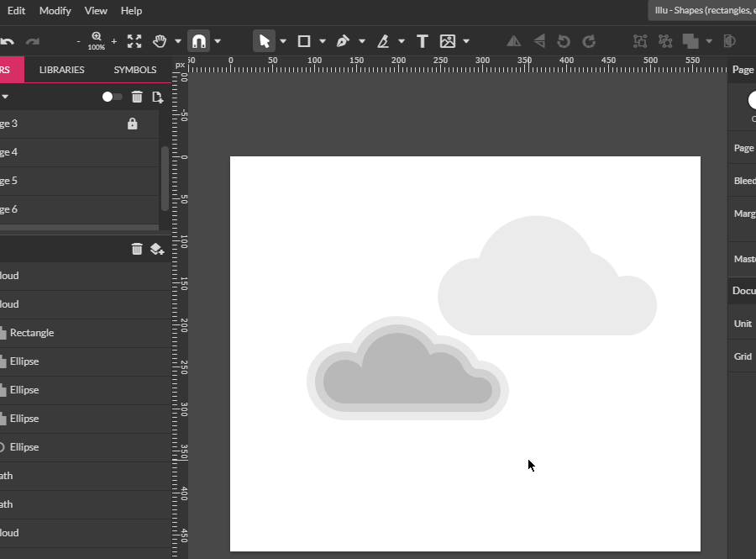Select the Text tool
This screenshot has height=559, width=756.
pos(423,41)
